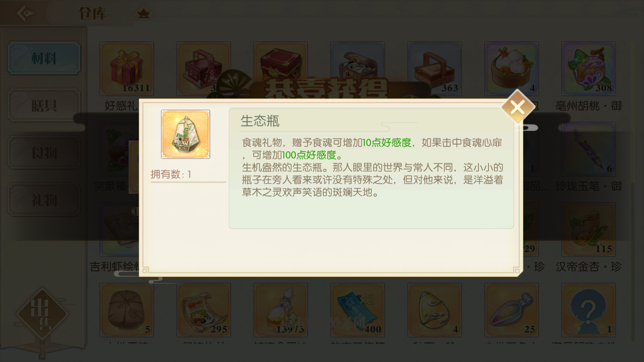Open the pavilion home icon
The image size is (644, 362).
(x=143, y=14)
